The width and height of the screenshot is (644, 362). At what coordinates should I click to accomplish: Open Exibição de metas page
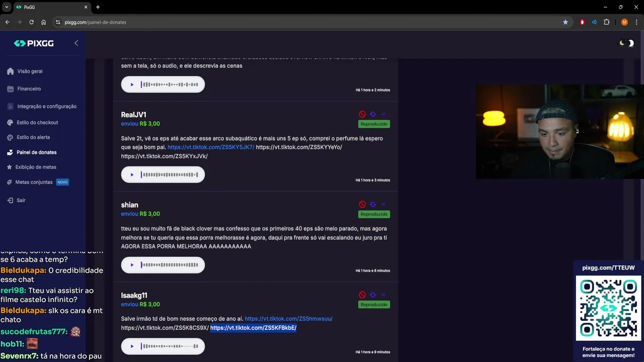click(x=36, y=167)
